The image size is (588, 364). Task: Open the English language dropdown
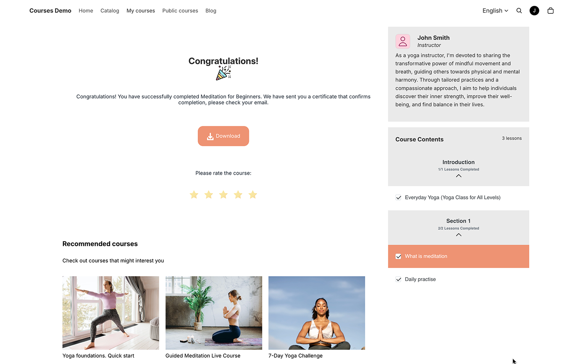495,11
